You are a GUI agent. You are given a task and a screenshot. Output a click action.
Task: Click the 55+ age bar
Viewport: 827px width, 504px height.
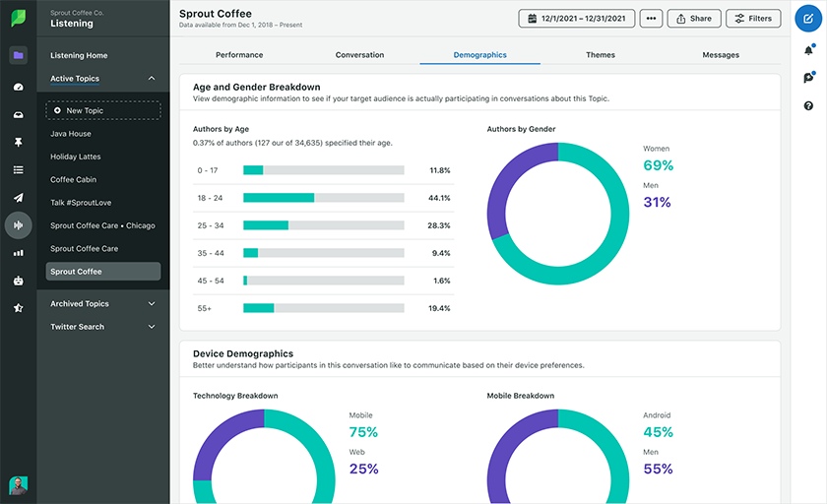click(323, 308)
